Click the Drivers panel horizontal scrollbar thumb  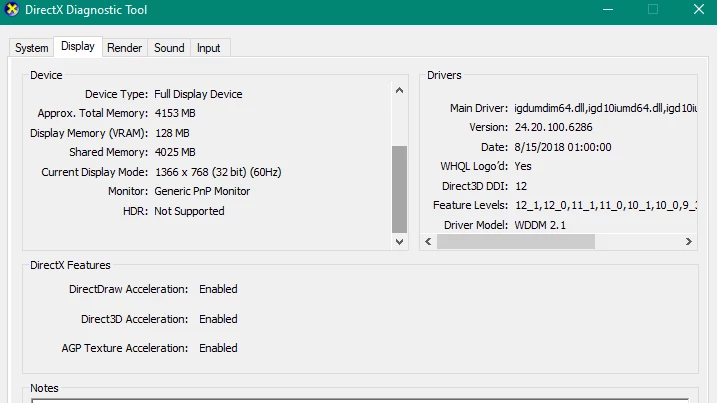point(516,242)
